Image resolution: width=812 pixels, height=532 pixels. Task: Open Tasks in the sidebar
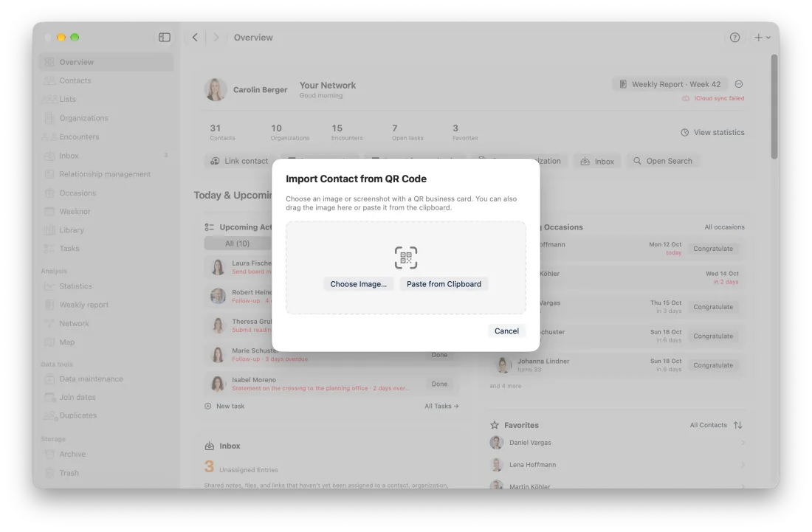pyautogui.click(x=106, y=249)
